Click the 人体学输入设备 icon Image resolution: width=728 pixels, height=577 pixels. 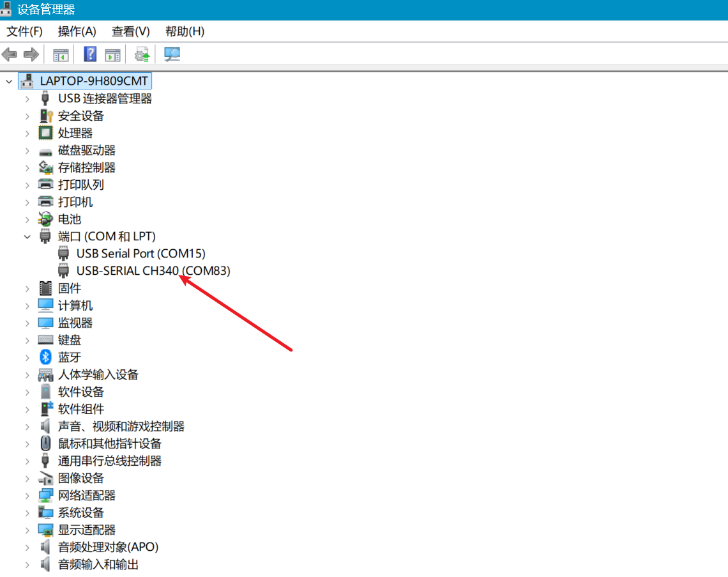pos(45,374)
